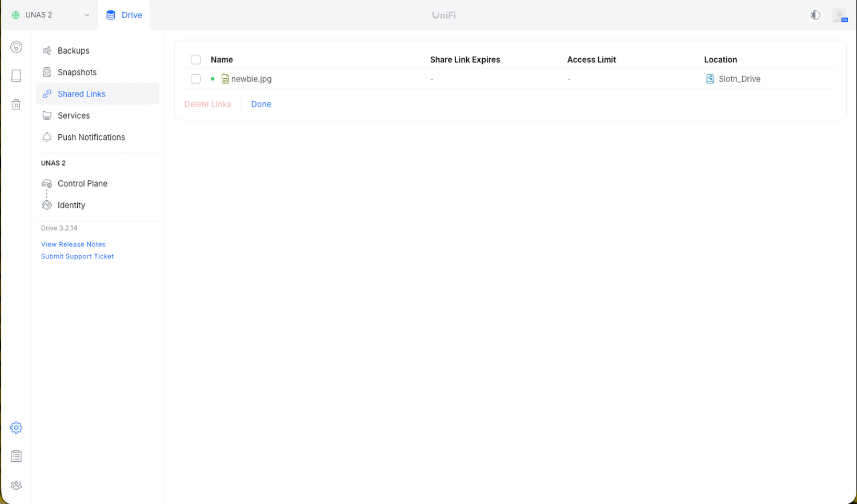Open Snapshots settings section
Screen dimensions: 857x504
pyautogui.click(x=77, y=72)
